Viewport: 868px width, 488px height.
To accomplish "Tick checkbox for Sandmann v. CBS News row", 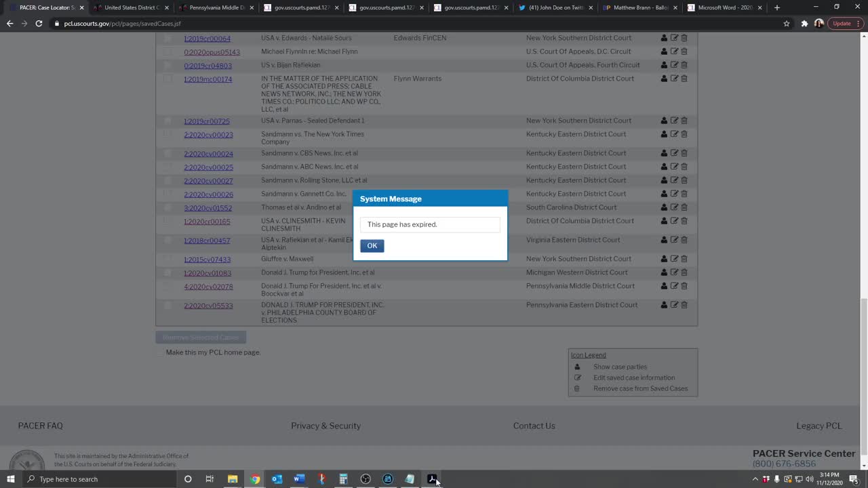I will click(167, 153).
